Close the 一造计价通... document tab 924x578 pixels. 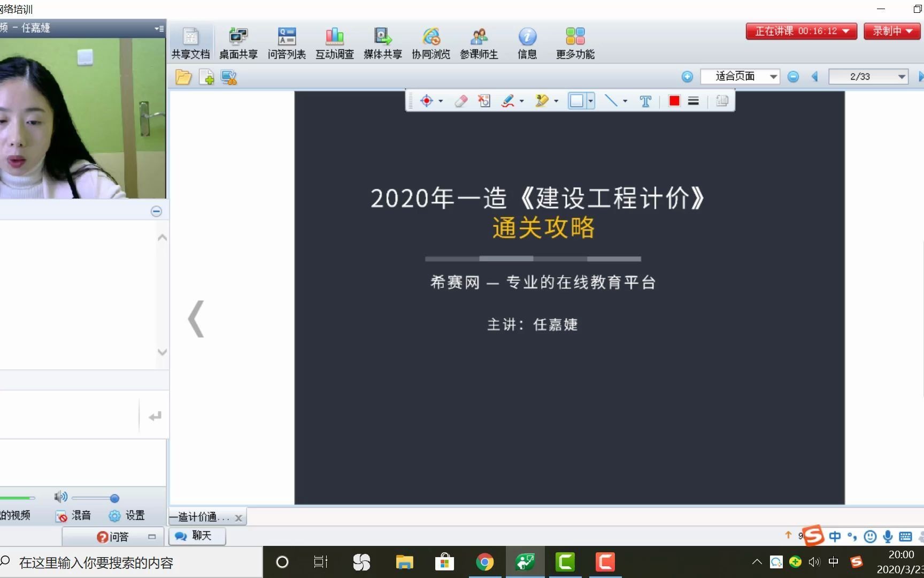(238, 518)
